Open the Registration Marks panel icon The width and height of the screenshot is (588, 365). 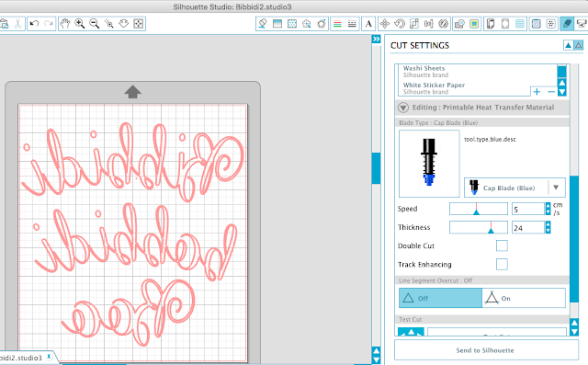(x=505, y=24)
